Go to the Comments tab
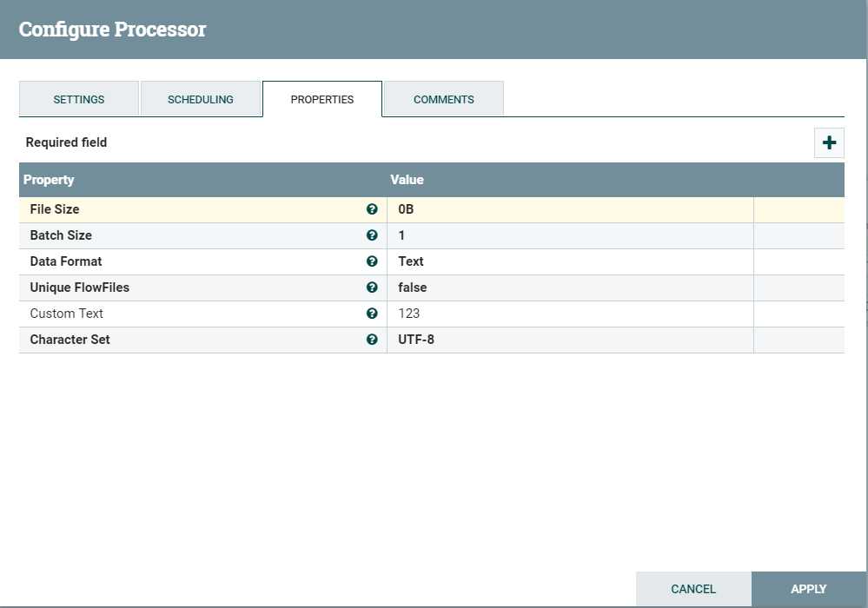This screenshot has width=868, height=608. [444, 99]
